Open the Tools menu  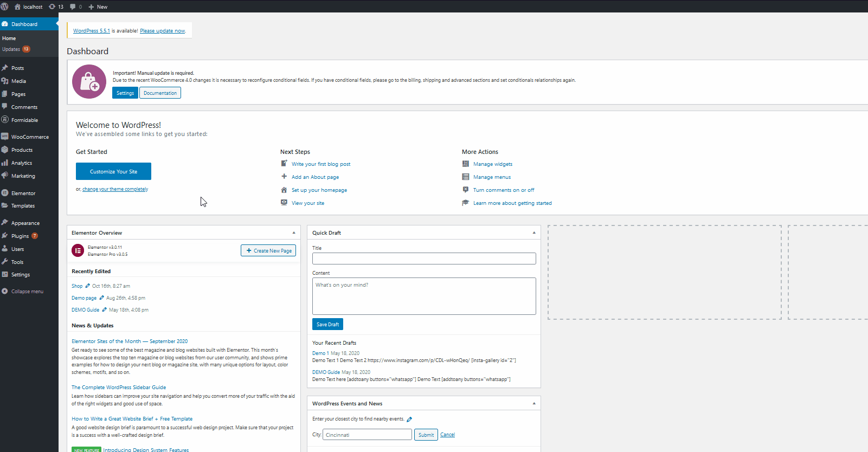point(29,262)
